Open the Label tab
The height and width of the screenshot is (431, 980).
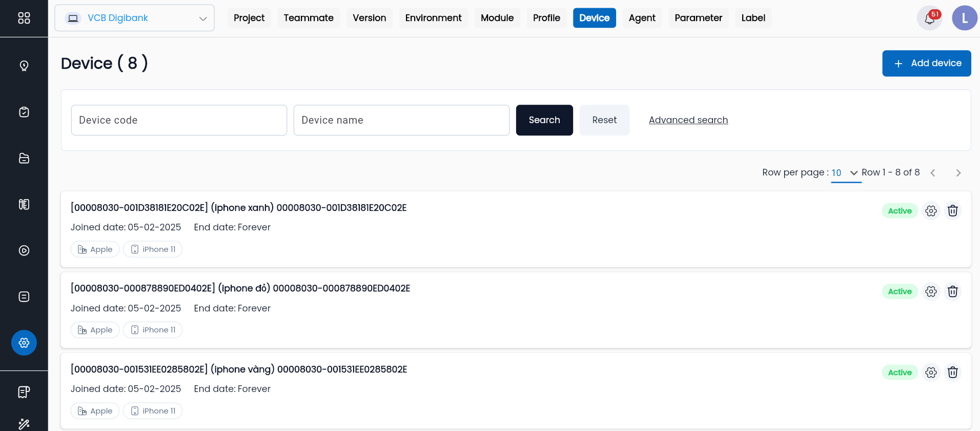coord(753,18)
